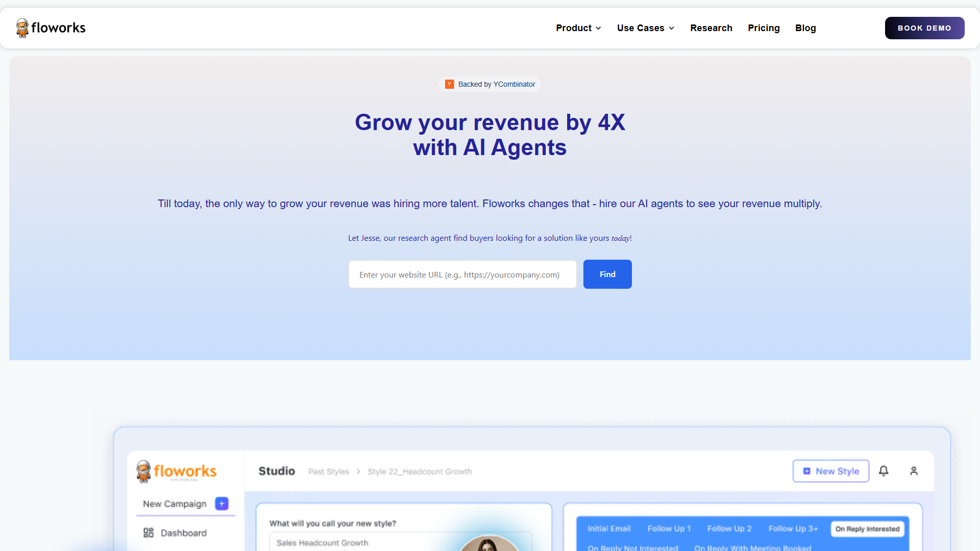Open the Research nav item
Screen dimensions: 980x551
click(711, 28)
